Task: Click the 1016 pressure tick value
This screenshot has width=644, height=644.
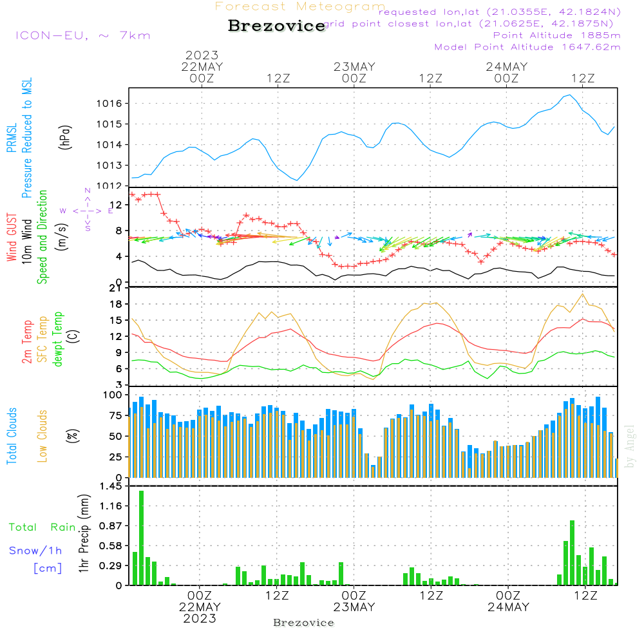Action: [109, 104]
